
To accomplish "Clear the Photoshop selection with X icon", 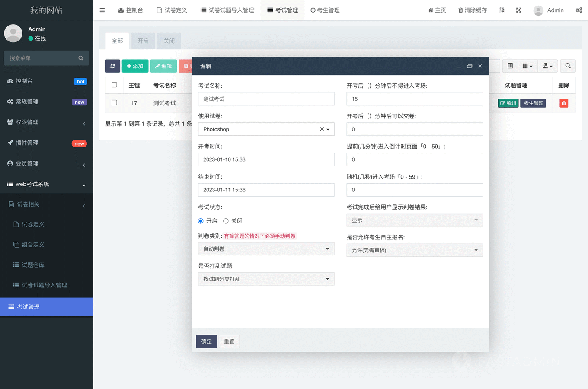I will [x=322, y=129].
